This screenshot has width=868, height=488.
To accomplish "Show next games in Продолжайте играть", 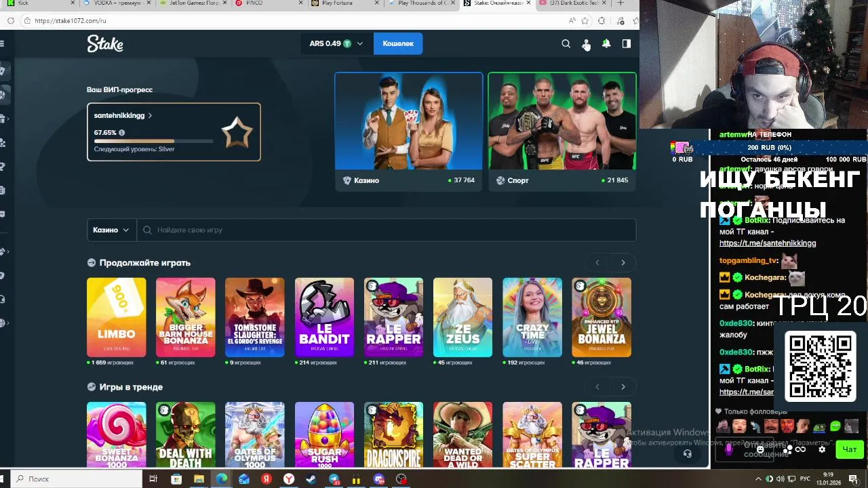I will [623, 262].
